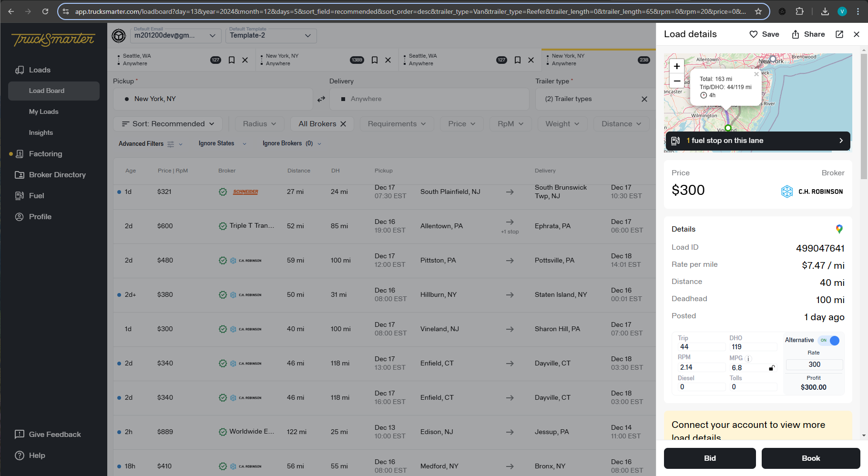Click the swap pickup and delivery arrows icon
Image resolution: width=868 pixels, height=476 pixels.
tap(321, 99)
